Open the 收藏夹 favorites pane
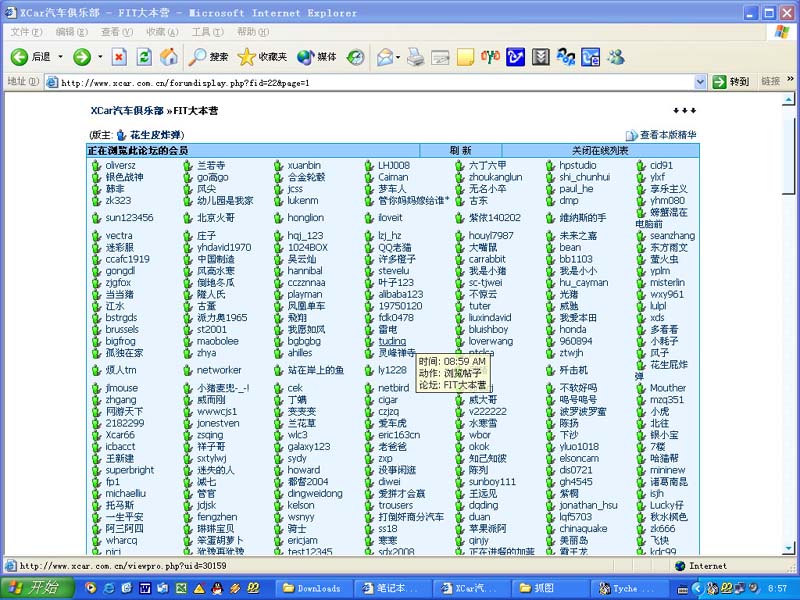 coord(262,57)
